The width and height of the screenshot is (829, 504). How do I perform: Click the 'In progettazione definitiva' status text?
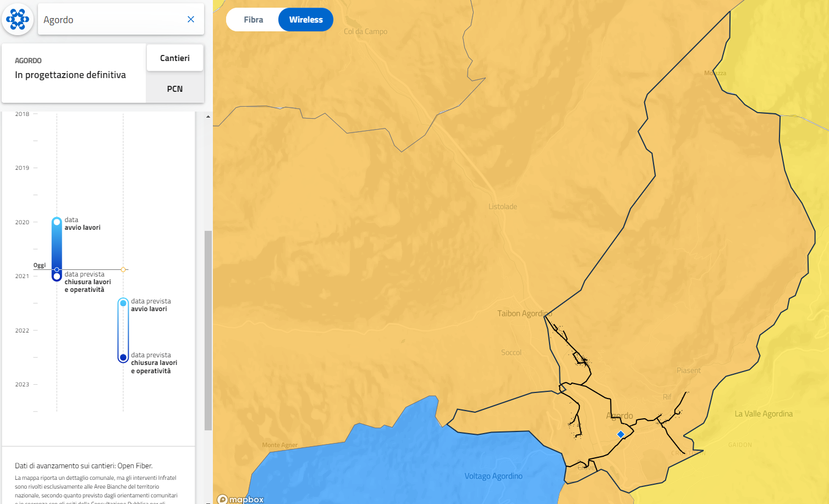70,75
